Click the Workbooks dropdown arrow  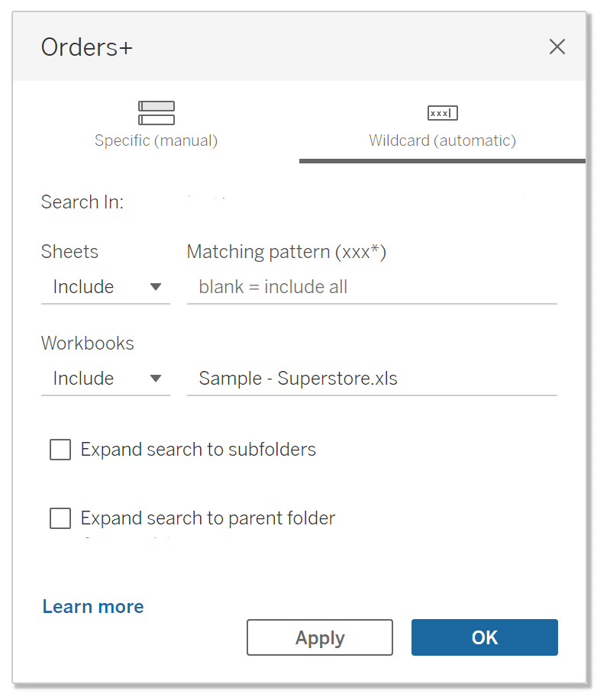tap(156, 379)
